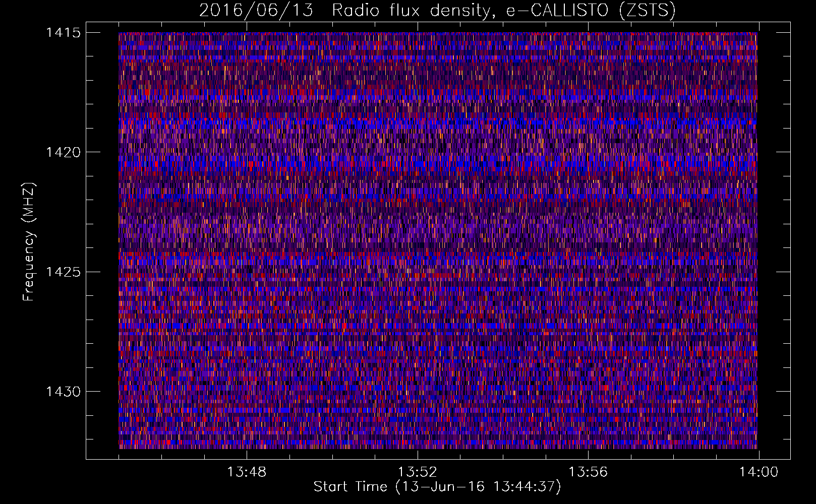This screenshot has height=504, width=816.
Task: Click the '1415' frequency axis label
Action: pos(63,33)
